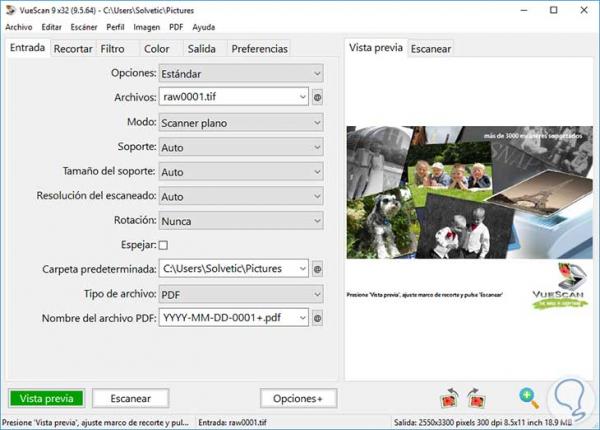Toggle the Espejar checkbox
This screenshot has height=430, width=600.
coord(163,245)
